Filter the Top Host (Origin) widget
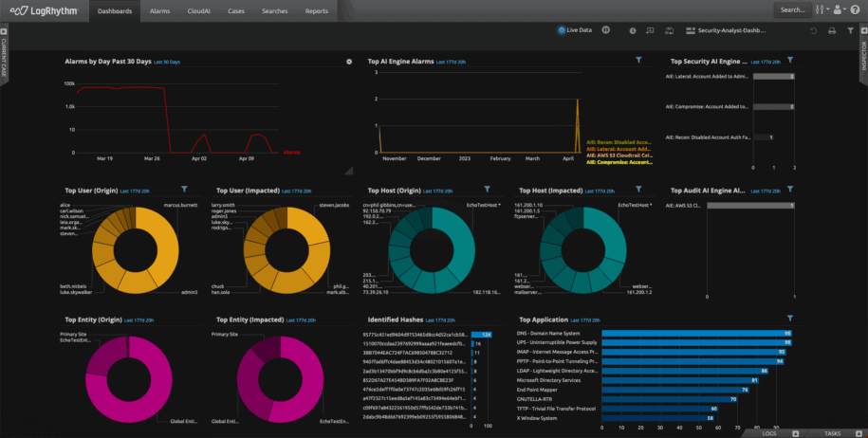The width and height of the screenshot is (868, 438). point(488,190)
